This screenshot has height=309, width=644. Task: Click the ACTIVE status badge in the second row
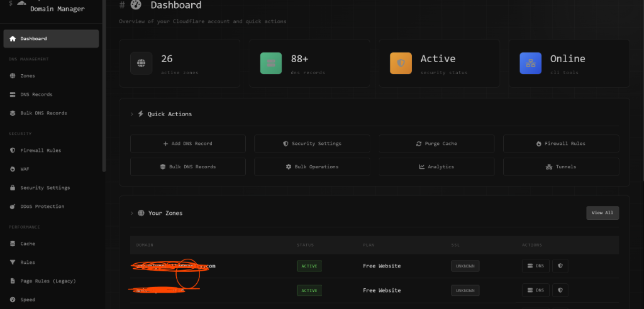(309, 291)
